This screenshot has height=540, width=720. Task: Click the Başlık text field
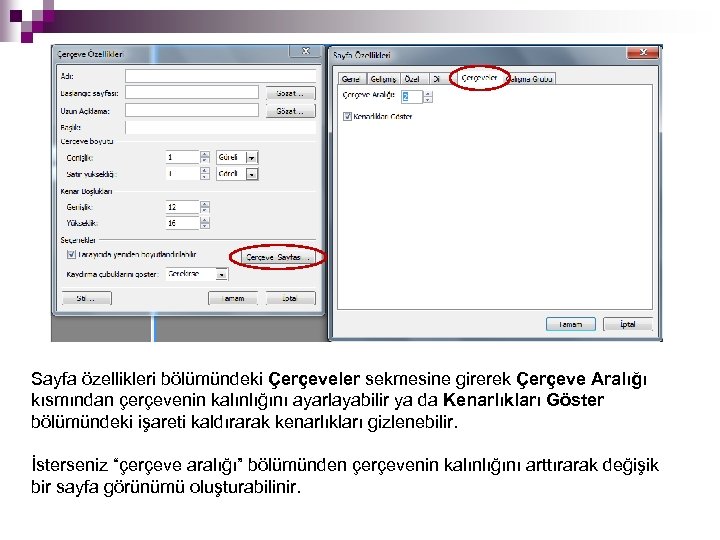click(x=220, y=127)
